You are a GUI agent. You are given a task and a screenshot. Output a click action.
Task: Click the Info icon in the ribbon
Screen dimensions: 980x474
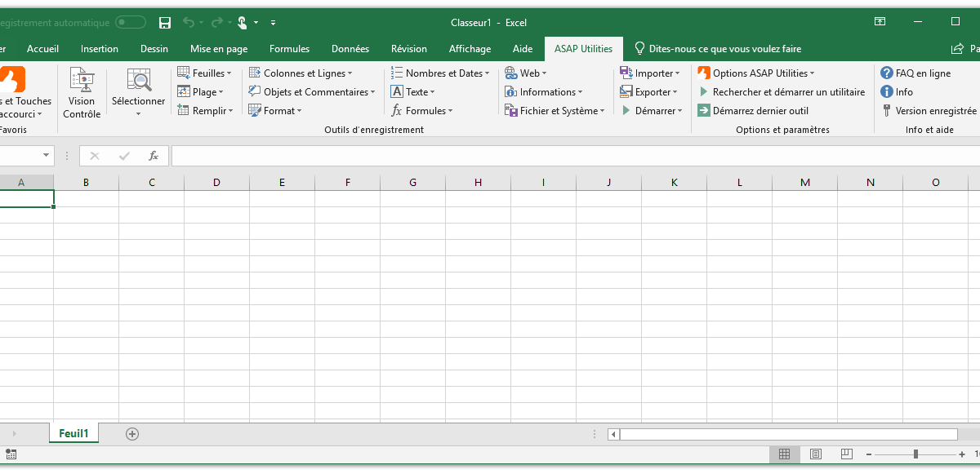point(887,92)
